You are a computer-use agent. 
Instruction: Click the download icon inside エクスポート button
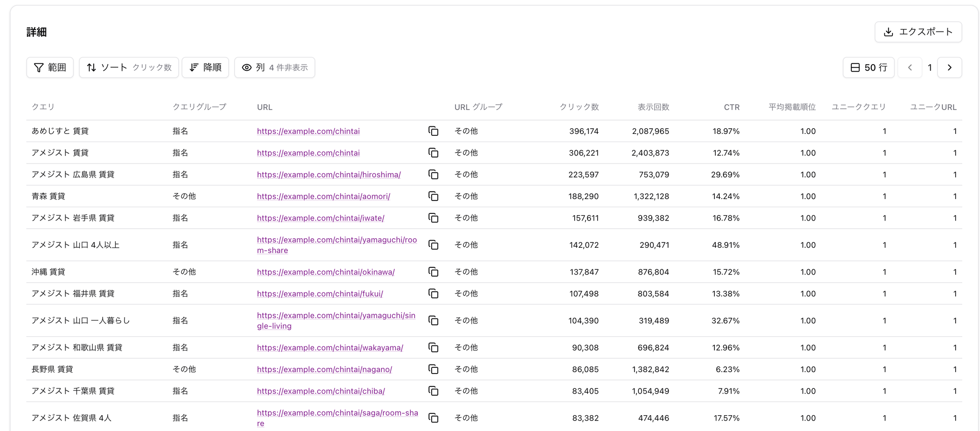[889, 32]
